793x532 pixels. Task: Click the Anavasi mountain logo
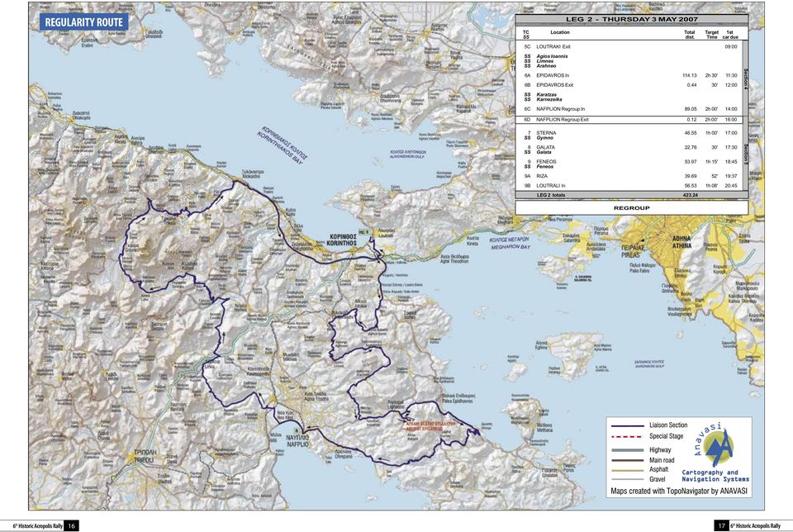[x=719, y=448]
